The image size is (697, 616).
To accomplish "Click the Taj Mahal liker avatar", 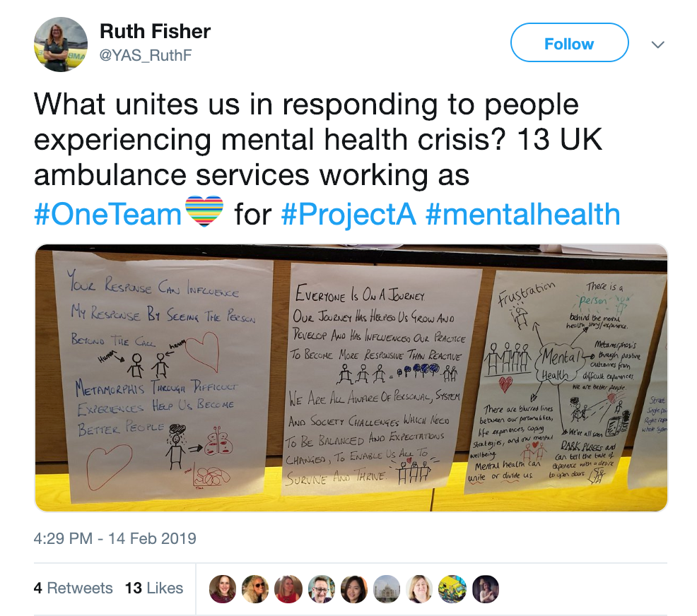I will (387, 589).
